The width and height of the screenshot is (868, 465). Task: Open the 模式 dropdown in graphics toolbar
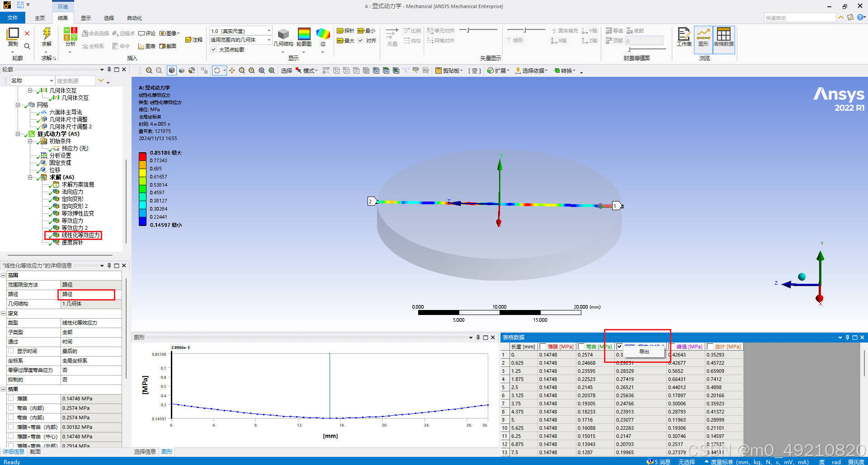click(307, 70)
